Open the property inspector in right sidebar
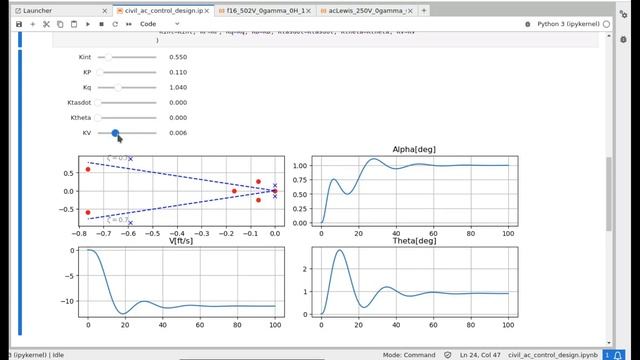The height and width of the screenshot is (360, 640). point(623,14)
